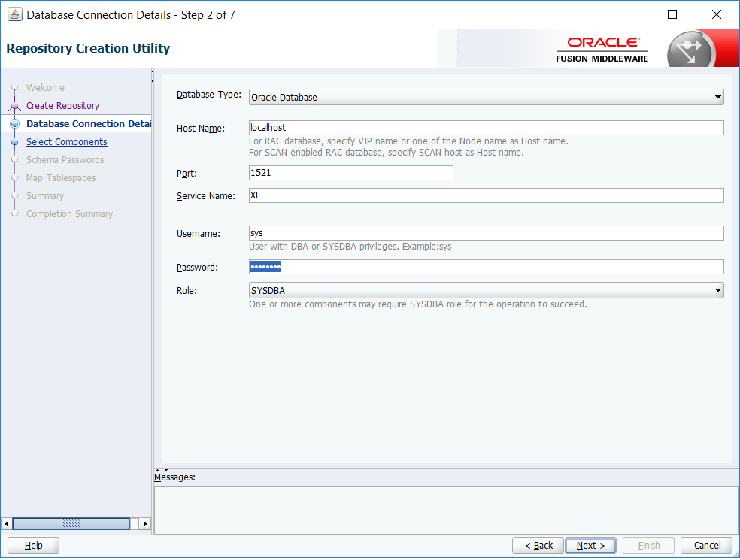Open the Select Components step
This screenshot has height=560, width=740.
point(66,141)
